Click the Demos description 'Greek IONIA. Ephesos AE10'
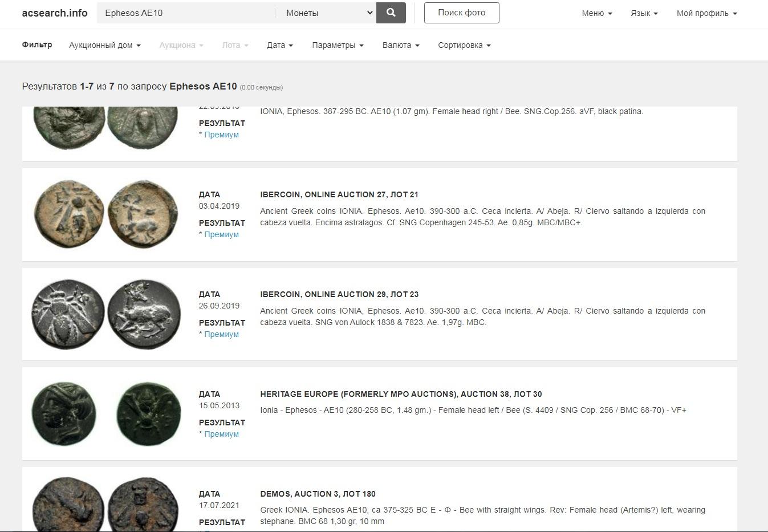This screenshot has height=532, width=768. pyautogui.click(x=482, y=515)
